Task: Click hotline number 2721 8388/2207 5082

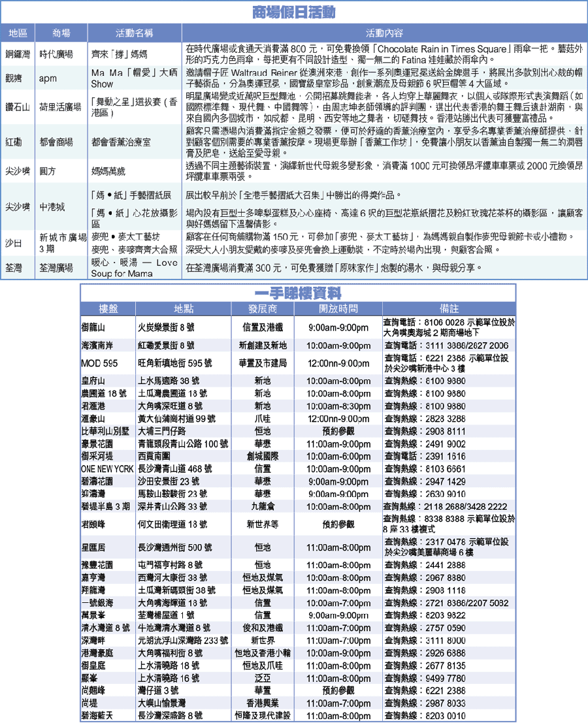Action: point(466,603)
